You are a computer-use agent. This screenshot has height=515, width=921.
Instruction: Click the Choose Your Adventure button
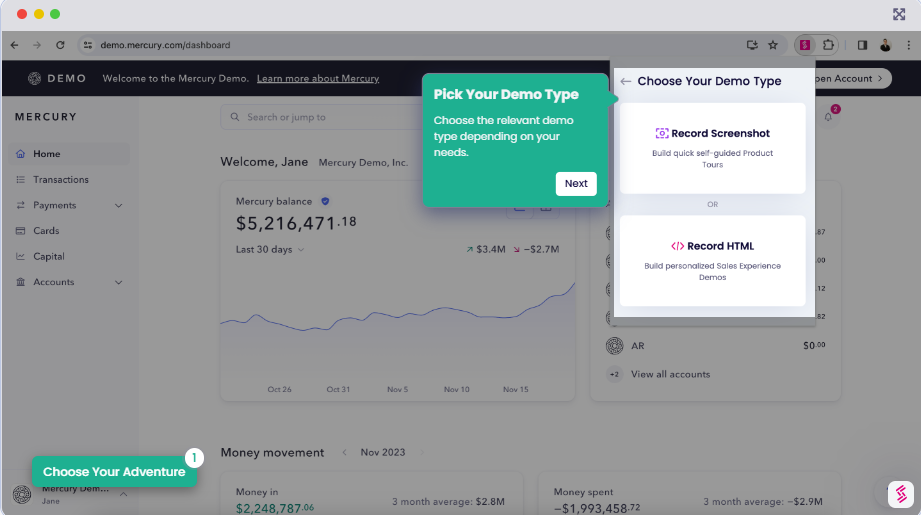pyautogui.click(x=114, y=472)
